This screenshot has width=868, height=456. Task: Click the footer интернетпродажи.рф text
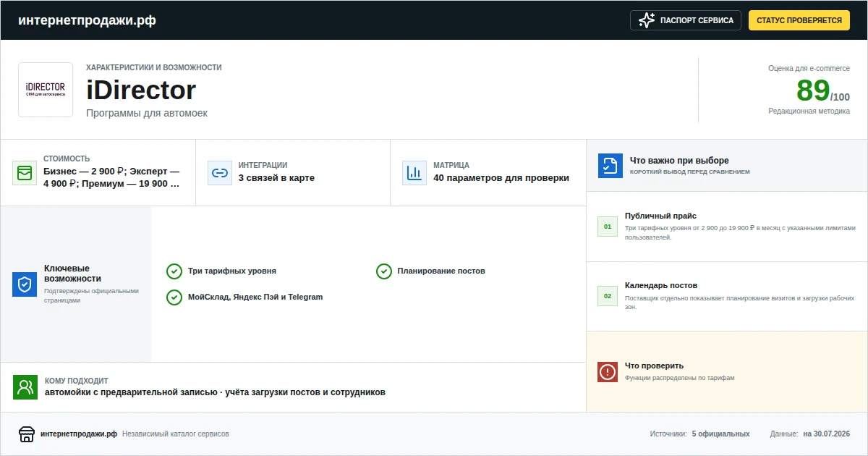coord(79,434)
